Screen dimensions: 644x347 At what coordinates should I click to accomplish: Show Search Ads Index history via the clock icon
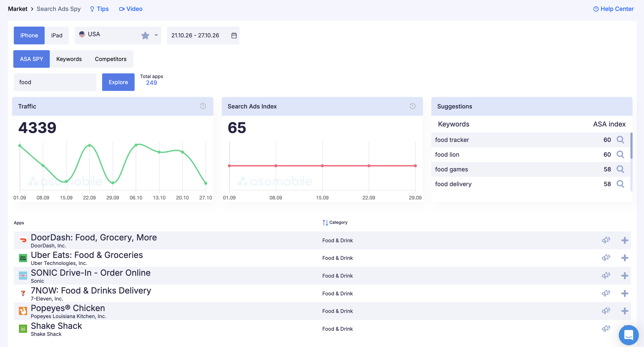[413, 106]
